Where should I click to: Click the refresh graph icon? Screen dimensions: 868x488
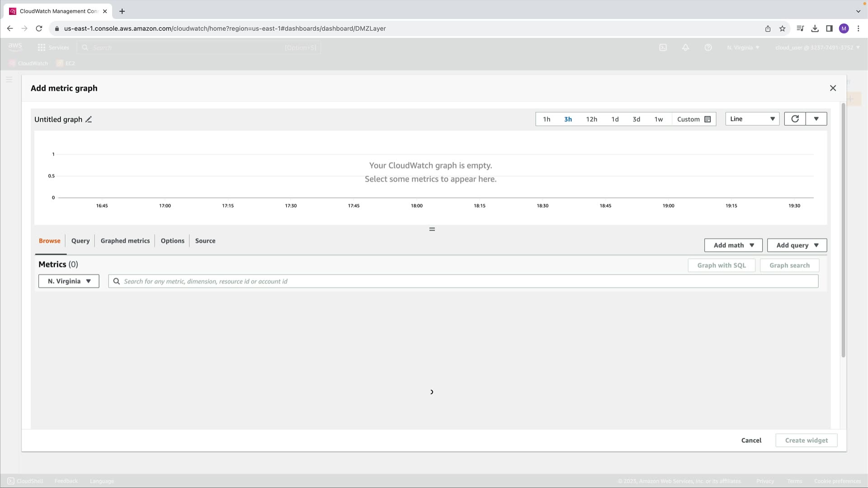click(795, 119)
